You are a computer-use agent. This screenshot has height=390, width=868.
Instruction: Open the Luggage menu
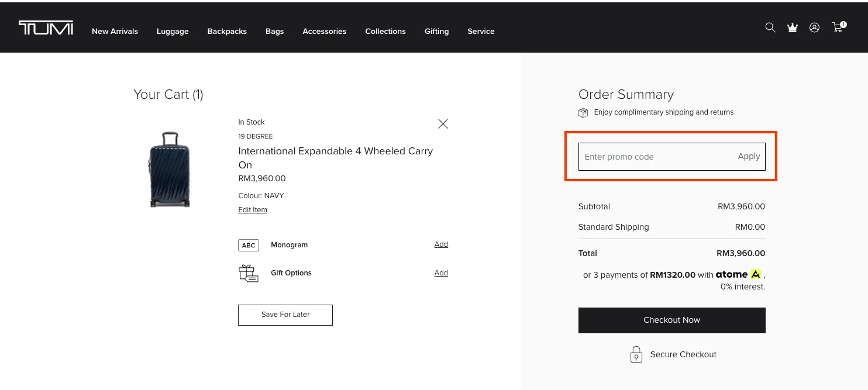pos(173,31)
